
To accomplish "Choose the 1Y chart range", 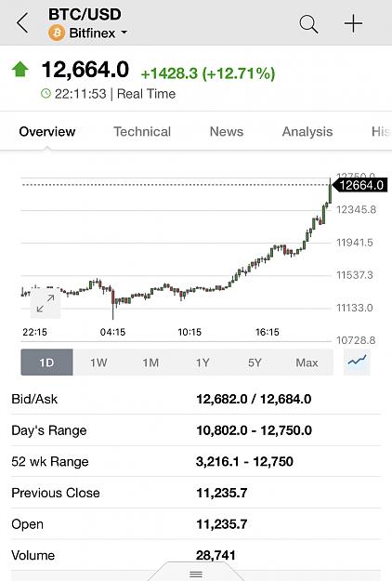I will coord(203,362).
